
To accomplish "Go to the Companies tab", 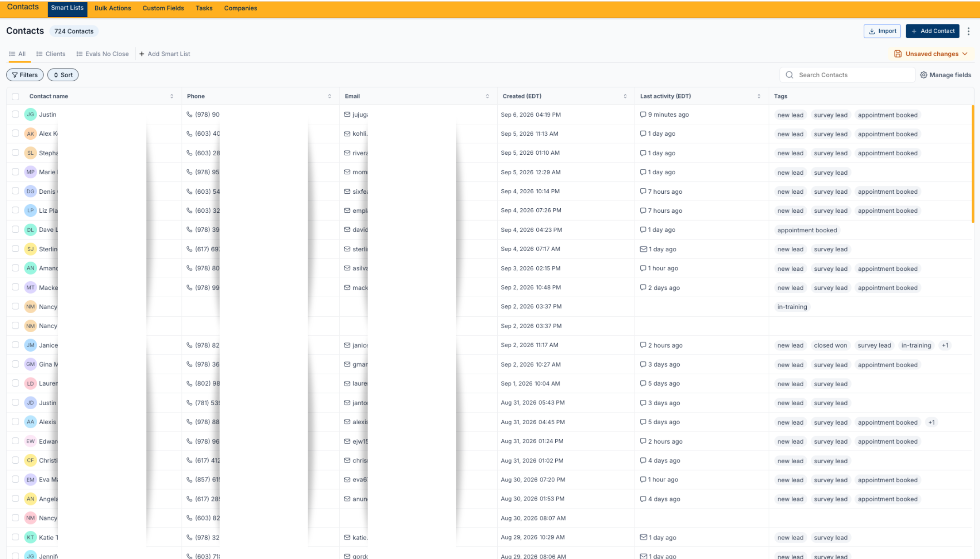I will pyautogui.click(x=240, y=8).
